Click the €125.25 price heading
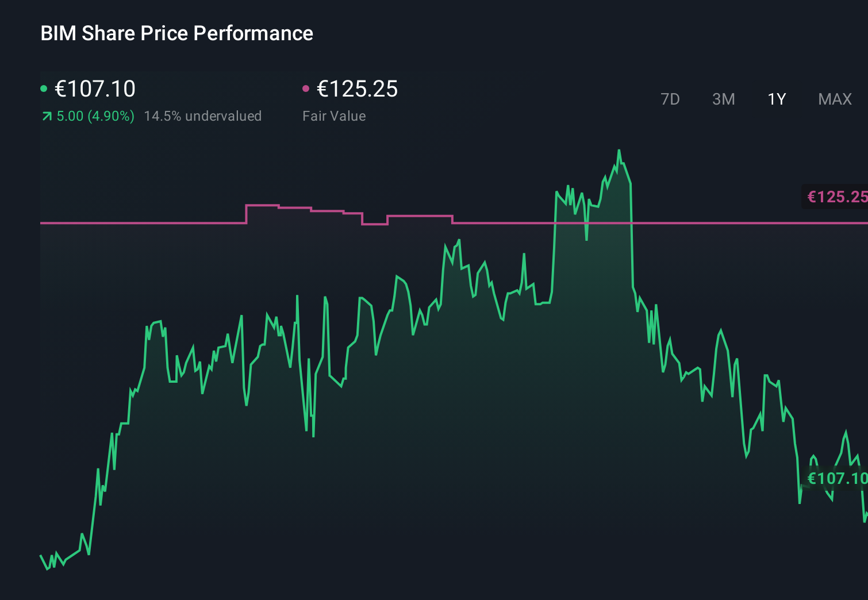 (x=358, y=89)
